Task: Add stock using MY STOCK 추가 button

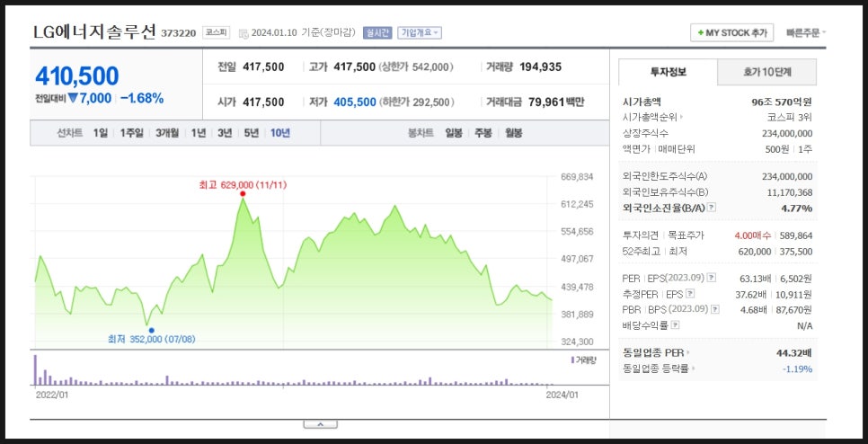Action: tap(731, 32)
